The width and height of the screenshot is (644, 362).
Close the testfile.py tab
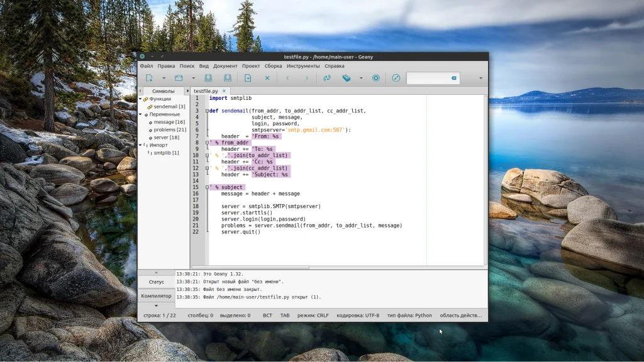[224, 91]
